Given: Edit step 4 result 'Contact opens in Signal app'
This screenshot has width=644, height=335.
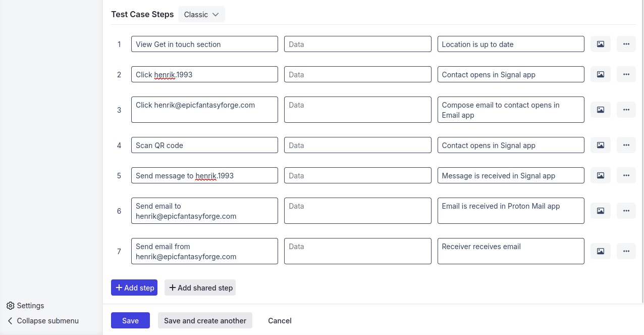Looking at the screenshot, I should coord(511,145).
